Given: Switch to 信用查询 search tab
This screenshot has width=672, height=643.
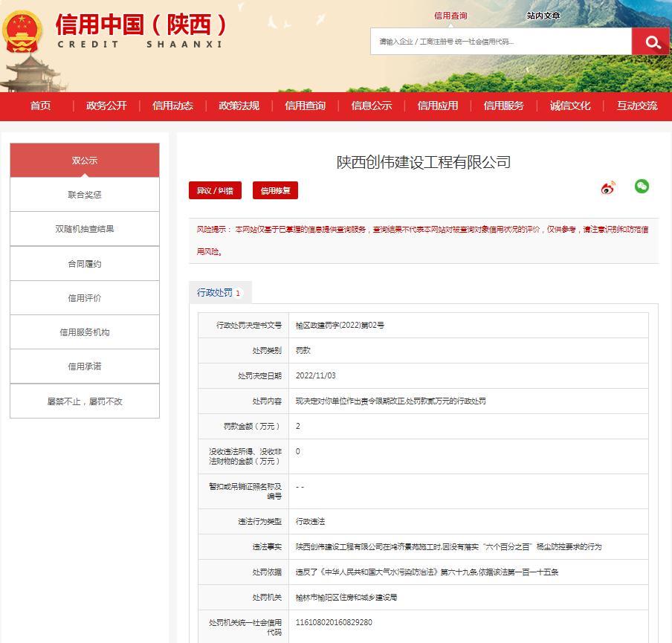Looking at the screenshot, I should point(450,16).
